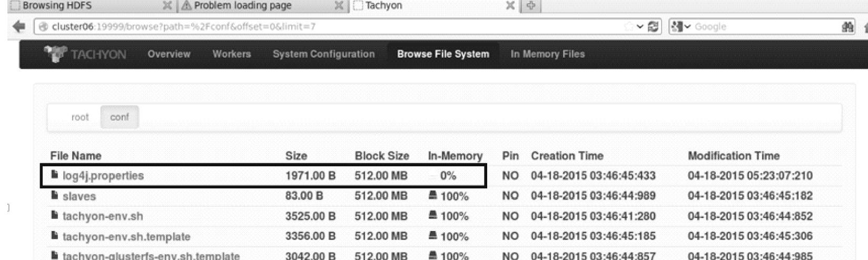Open the In Memory Files menu

point(547,54)
